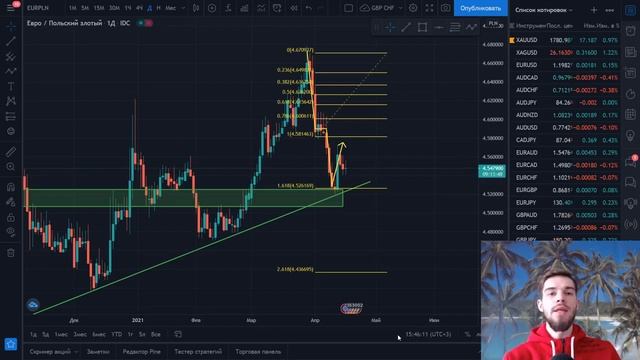Open the indicators list
This screenshot has width=640, height=360.
(x=228, y=8)
